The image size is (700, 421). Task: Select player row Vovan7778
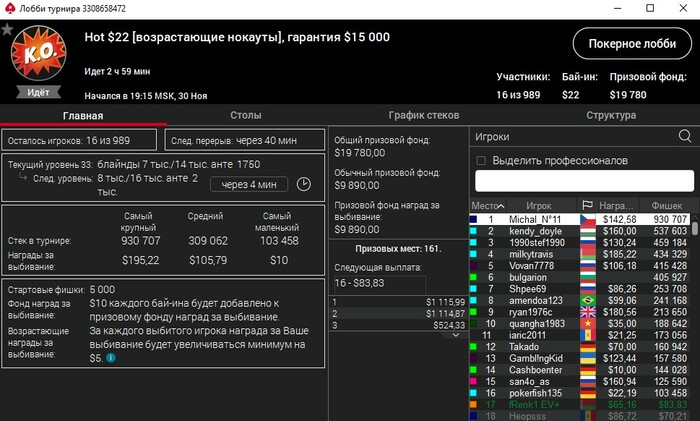[x=580, y=266]
